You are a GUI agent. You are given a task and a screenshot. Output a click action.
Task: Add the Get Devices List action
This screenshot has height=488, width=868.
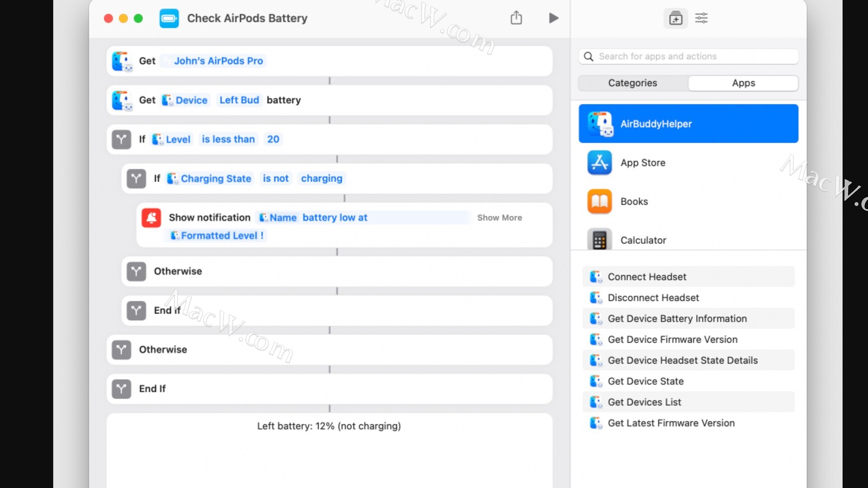click(x=689, y=402)
